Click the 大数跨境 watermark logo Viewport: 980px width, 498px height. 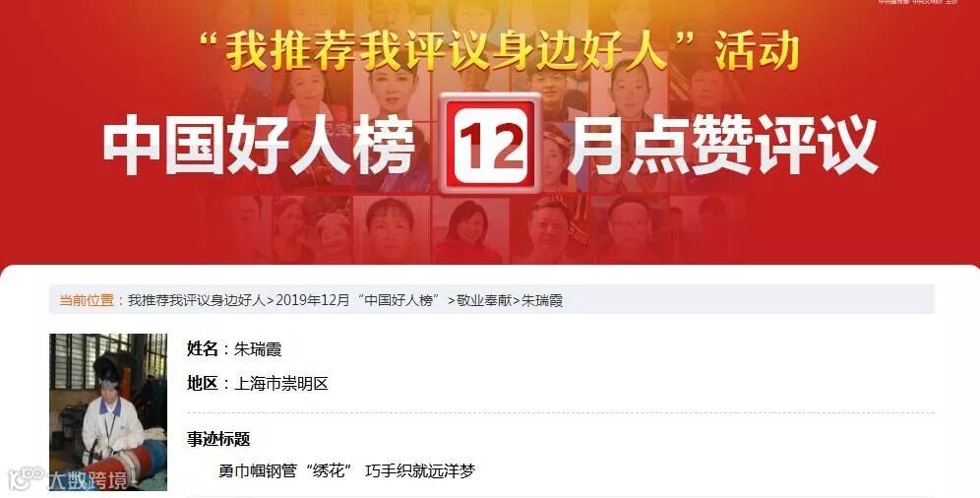point(68,478)
